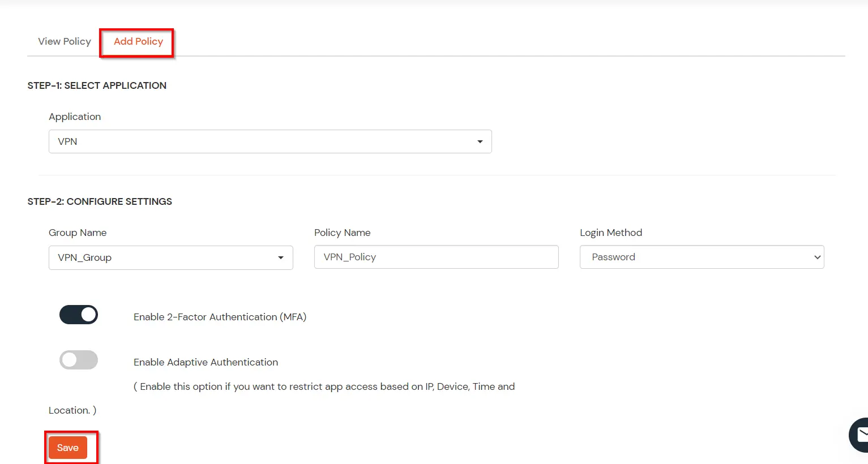Open the Application dropdown showing VPN
This screenshot has width=868, height=464.
point(270,141)
